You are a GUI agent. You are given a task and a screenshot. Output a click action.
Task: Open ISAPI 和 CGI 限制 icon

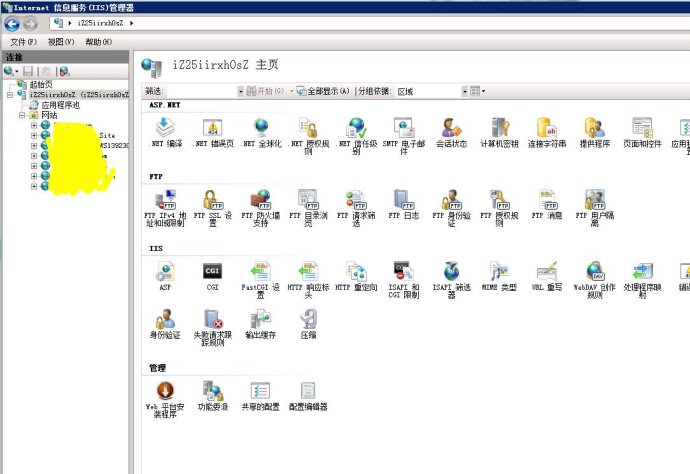pyautogui.click(x=404, y=272)
